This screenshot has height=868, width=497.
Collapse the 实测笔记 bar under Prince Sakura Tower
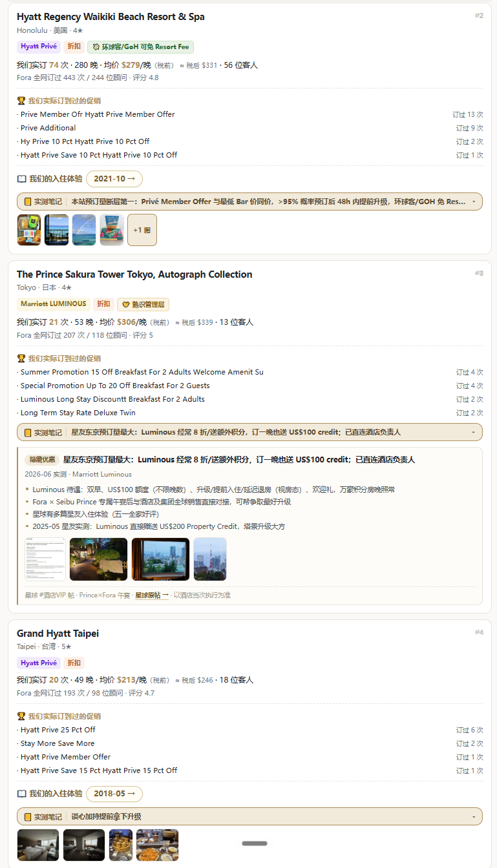pyautogui.click(x=249, y=433)
